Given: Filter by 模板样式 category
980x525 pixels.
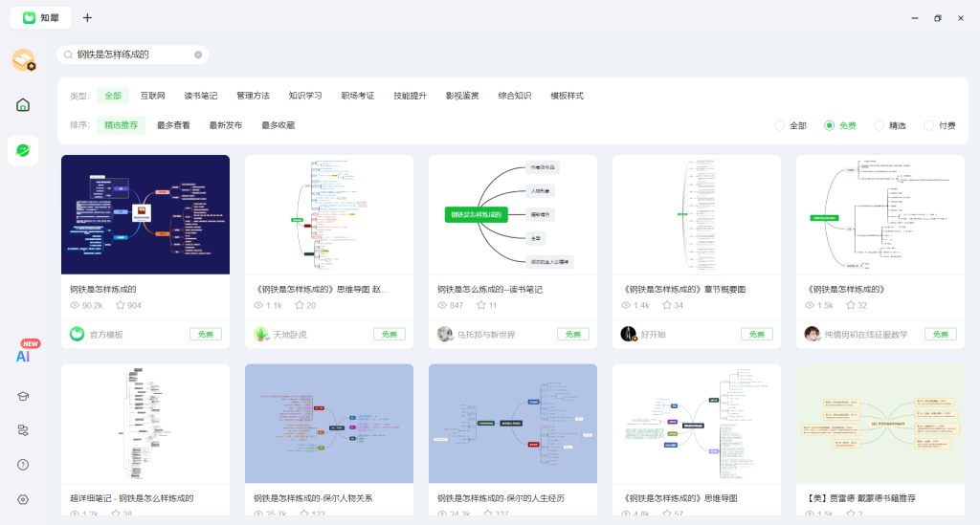Looking at the screenshot, I should pyautogui.click(x=567, y=96).
